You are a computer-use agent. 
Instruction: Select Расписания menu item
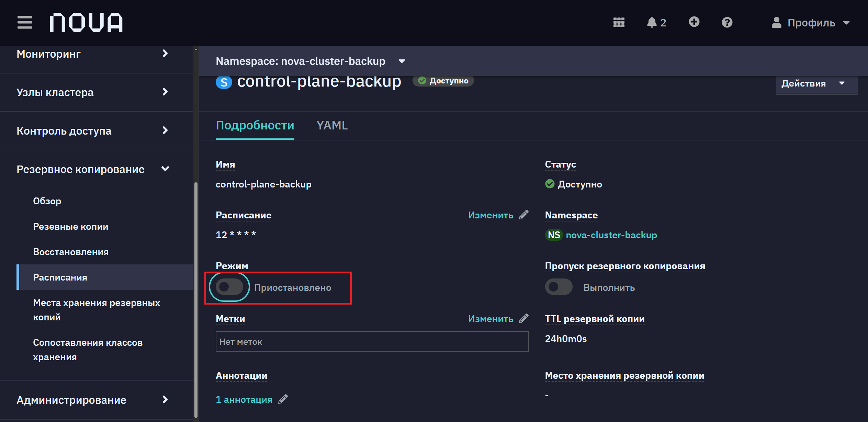click(x=105, y=277)
